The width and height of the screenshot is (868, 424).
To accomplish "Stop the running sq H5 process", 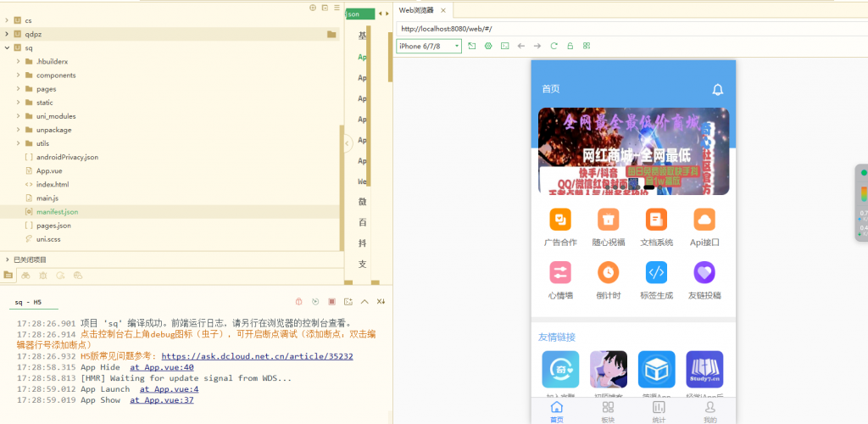I will (331, 302).
